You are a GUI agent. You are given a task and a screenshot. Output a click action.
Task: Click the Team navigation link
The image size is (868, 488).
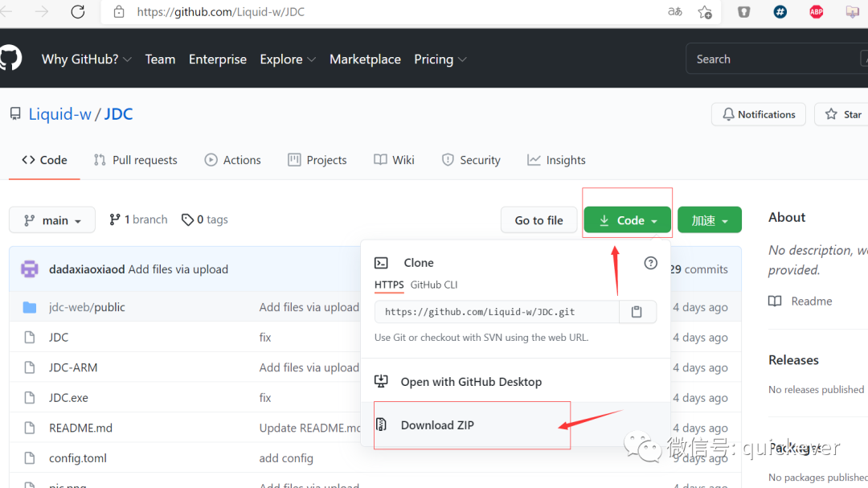pos(160,59)
